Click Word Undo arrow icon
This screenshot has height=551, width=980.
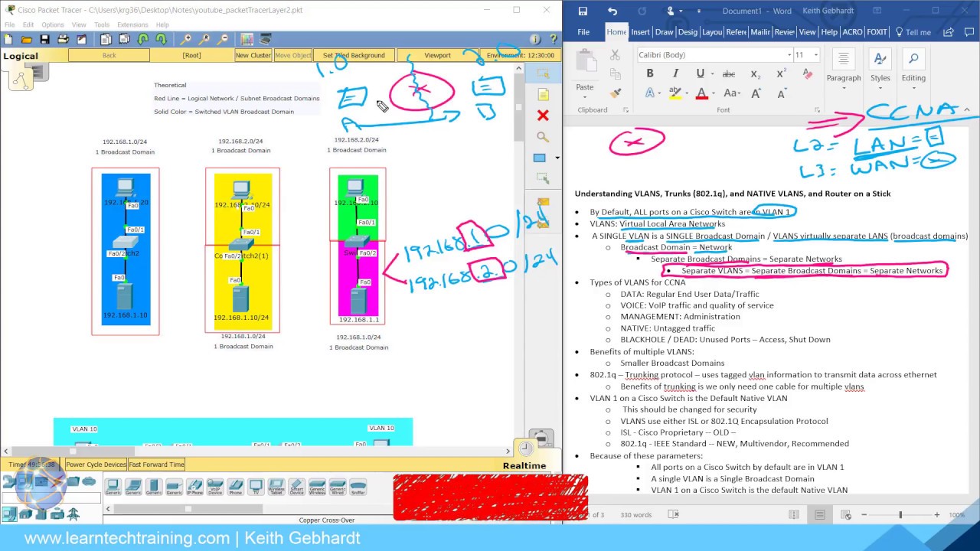tap(612, 11)
